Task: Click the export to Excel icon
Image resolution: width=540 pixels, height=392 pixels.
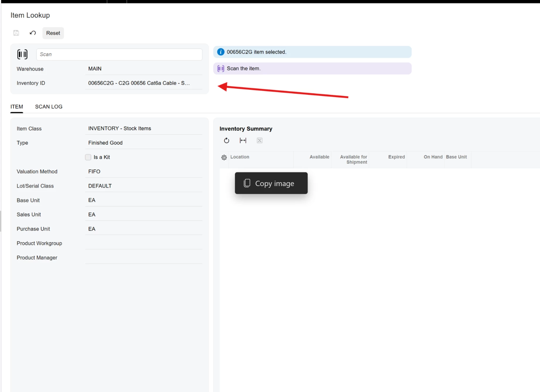Action: 260,141
